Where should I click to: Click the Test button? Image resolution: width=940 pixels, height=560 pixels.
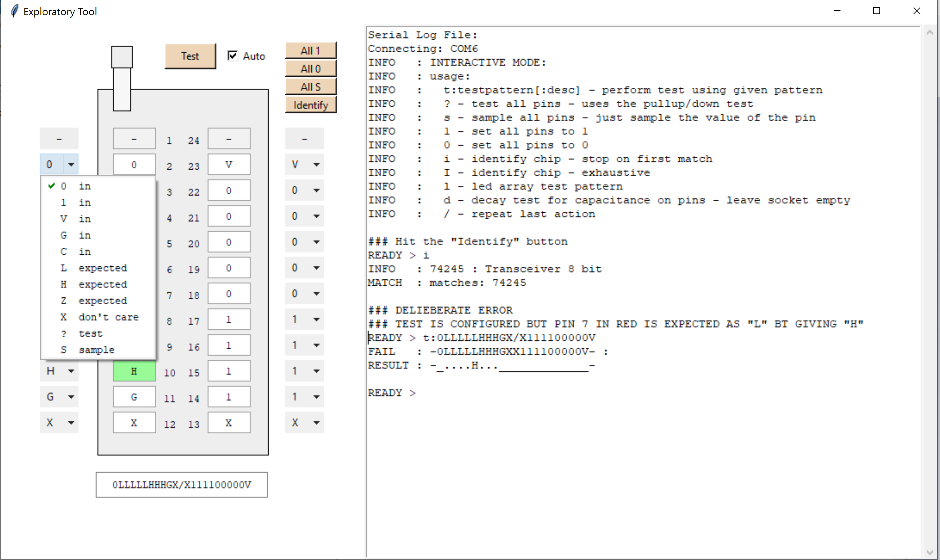pos(190,56)
